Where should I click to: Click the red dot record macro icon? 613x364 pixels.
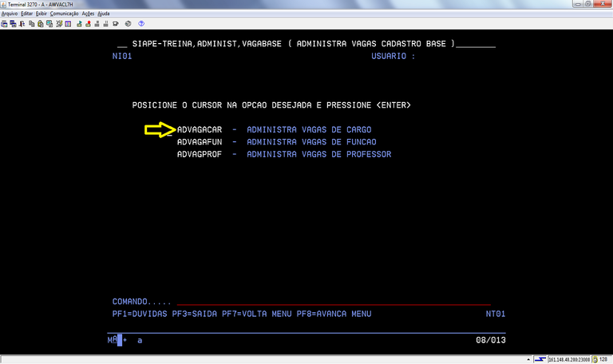[89, 24]
